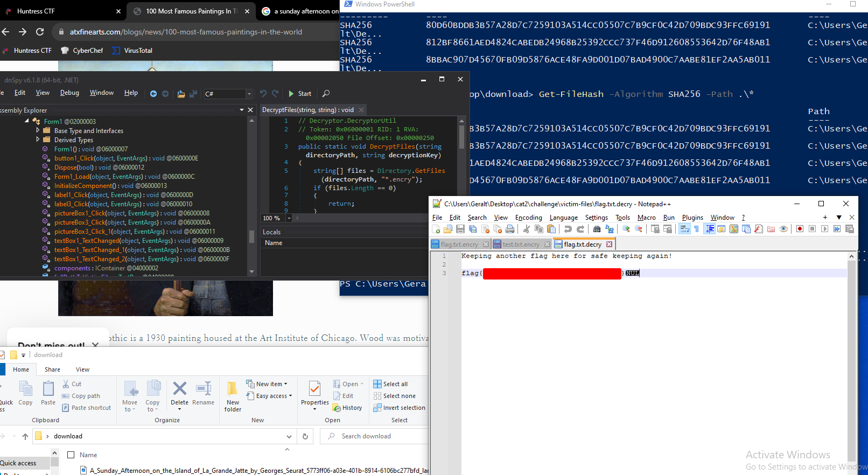Open the CyberChef bookmark
868x475 pixels.
(x=82, y=51)
